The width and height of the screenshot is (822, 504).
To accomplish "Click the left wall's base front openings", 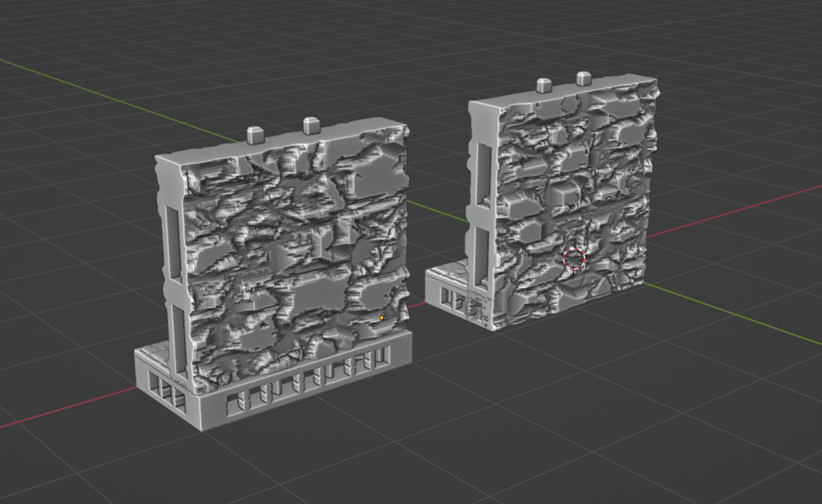I will 308,383.
